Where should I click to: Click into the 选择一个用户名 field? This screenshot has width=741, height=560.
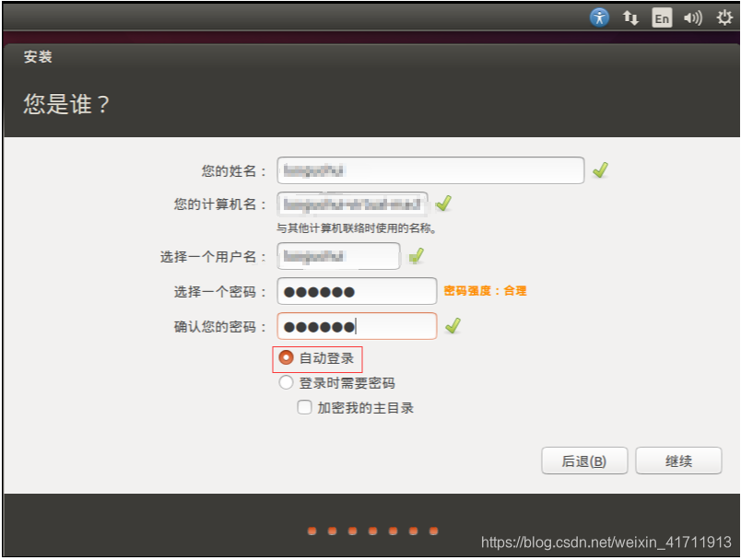click(338, 256)
